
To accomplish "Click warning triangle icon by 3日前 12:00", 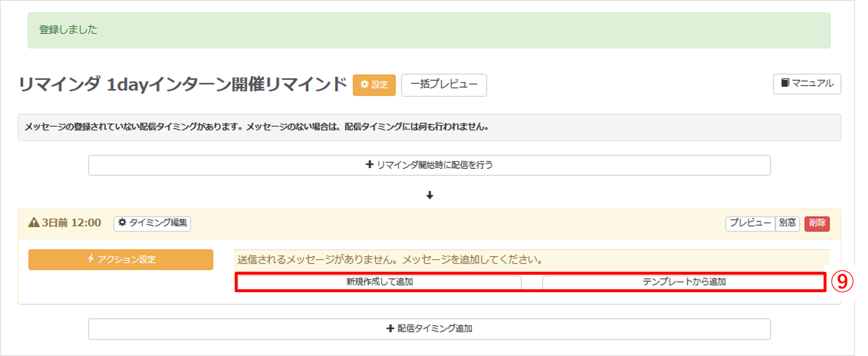I will [34, 223].
